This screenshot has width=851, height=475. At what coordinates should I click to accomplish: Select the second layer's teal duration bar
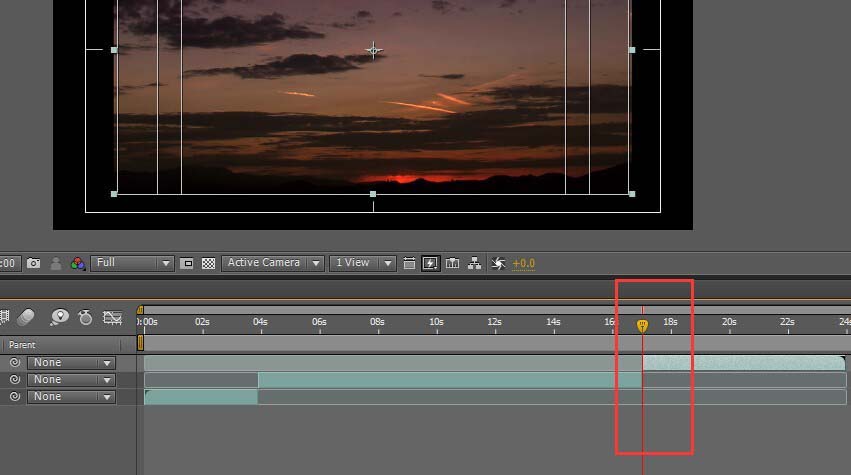click(450, 379)
